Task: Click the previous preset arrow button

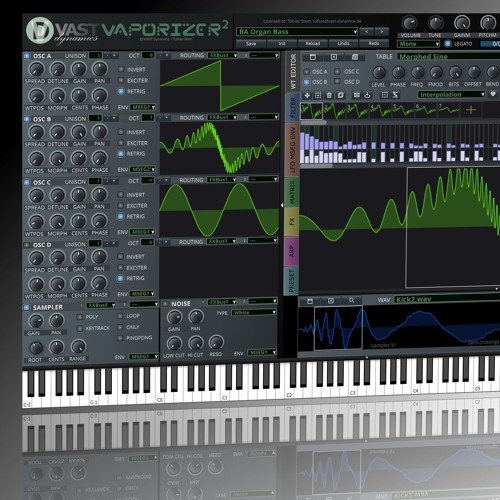Action: pyautogui.click(x=367, y=32)
